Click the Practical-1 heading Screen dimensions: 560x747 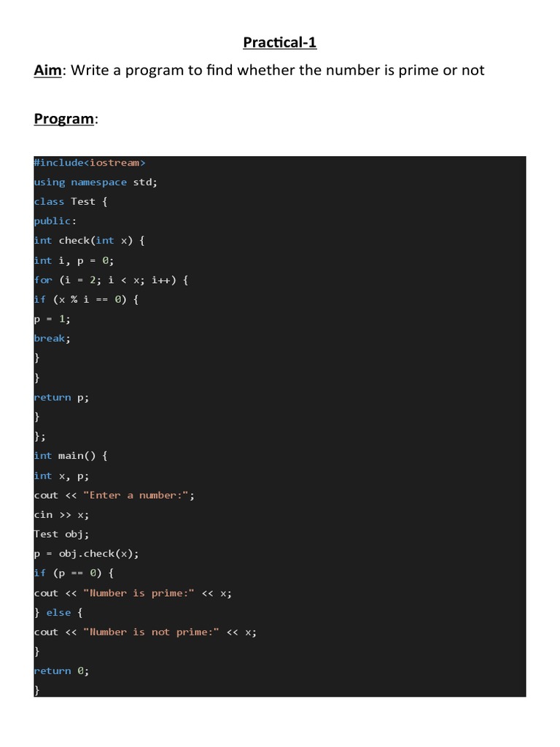point(279,42)
